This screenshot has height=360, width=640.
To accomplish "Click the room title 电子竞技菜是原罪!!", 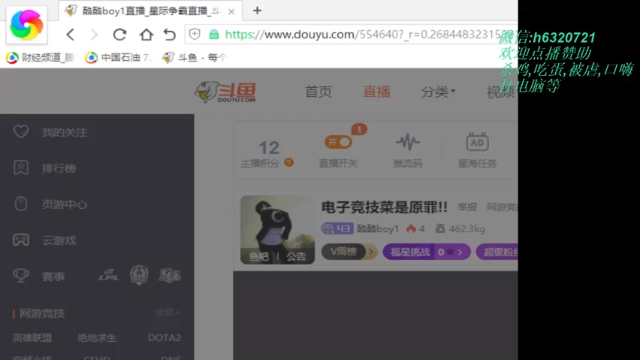I will coord(384,207).
